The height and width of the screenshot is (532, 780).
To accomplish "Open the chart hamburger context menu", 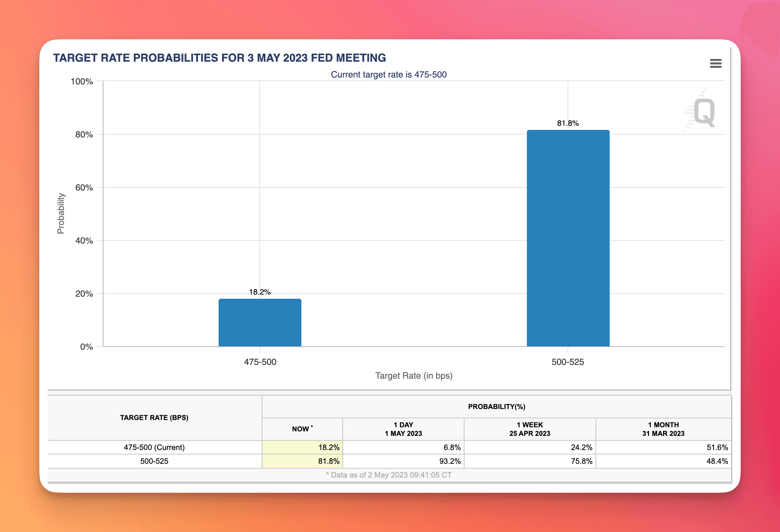I will click(716, 63).
